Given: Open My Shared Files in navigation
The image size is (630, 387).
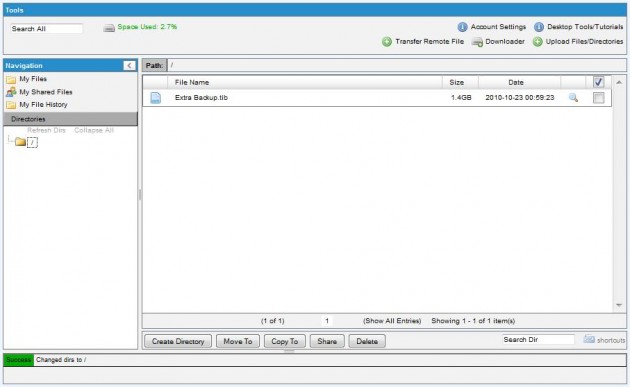Looking at the screenshot, I should tap(46, 92).
